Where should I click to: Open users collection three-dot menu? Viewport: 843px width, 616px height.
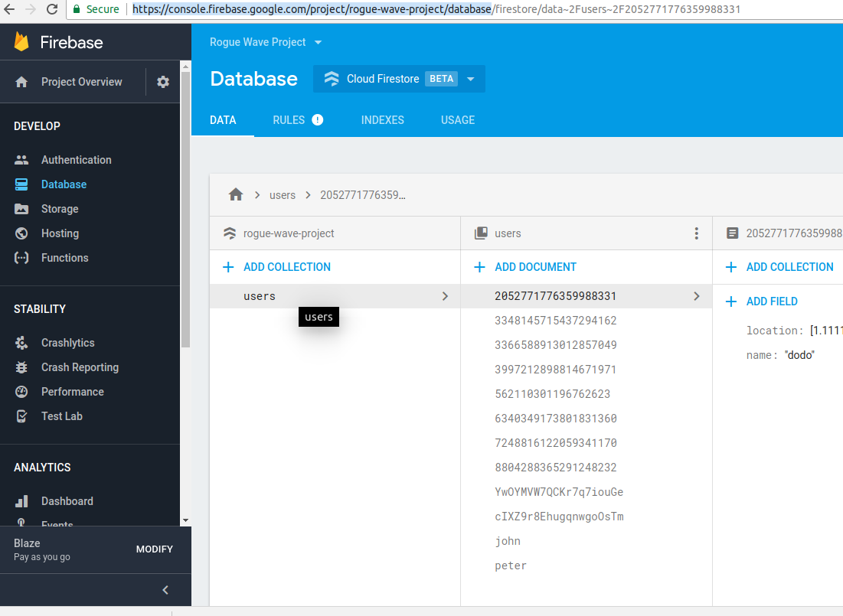pos(696,233)
